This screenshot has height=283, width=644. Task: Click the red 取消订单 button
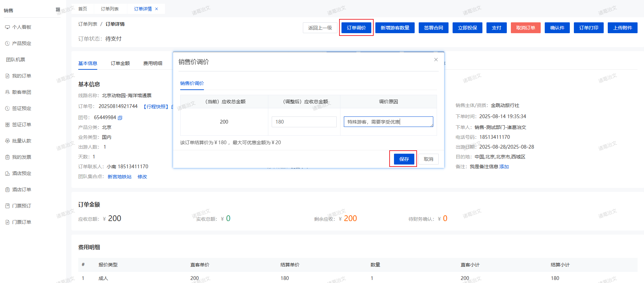coord(525,28)
